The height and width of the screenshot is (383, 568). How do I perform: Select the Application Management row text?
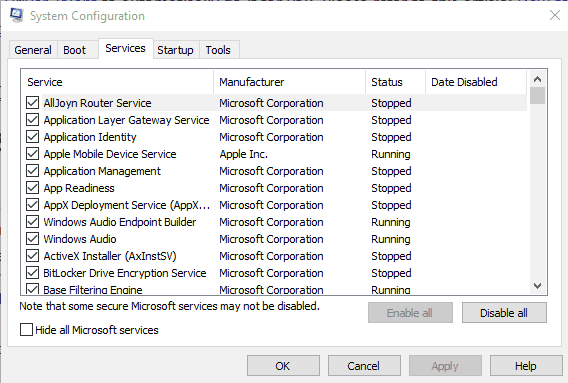[102, 171]
